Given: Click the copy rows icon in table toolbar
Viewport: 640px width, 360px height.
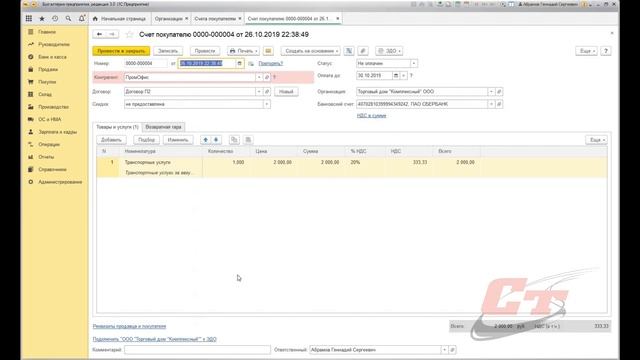Looking at the screenshot, I should click(234, 140).
